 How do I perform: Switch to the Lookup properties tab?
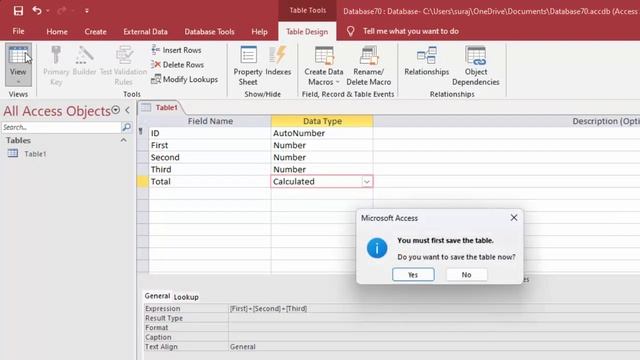click(x=186, y=297)
